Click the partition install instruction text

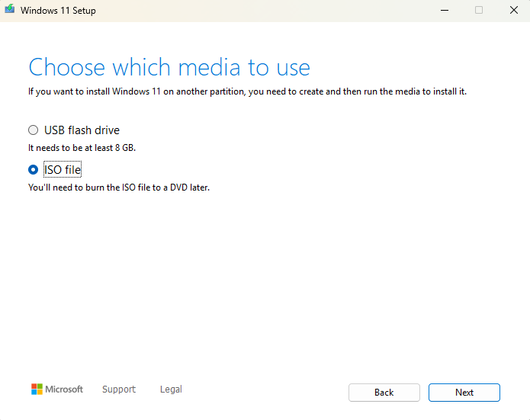point(247,91)
